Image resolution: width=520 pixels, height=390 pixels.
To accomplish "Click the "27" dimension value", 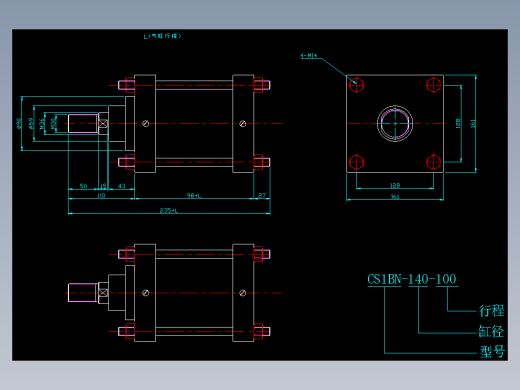I will tap(262, 195).
